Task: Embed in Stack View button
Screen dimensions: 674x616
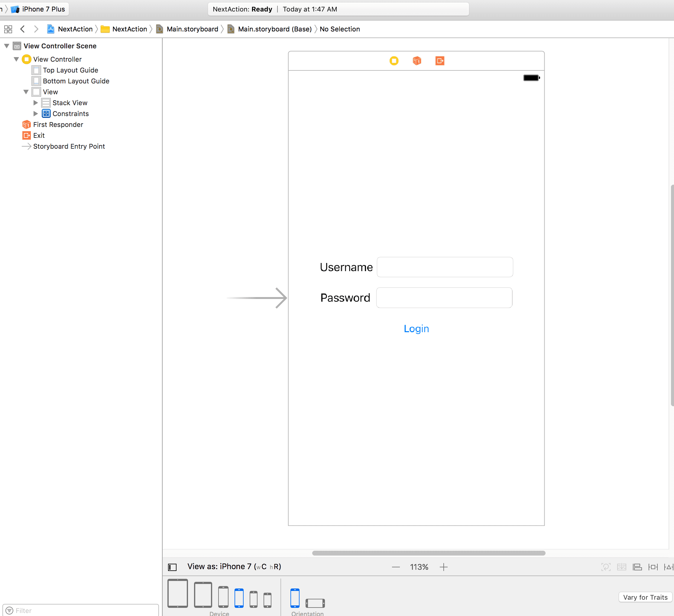Action: 621,567
